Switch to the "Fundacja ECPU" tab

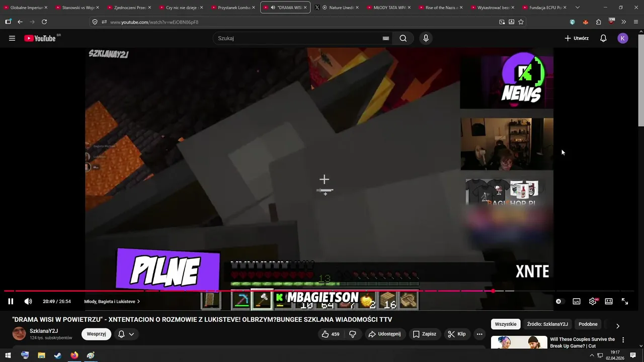[545, 8]
